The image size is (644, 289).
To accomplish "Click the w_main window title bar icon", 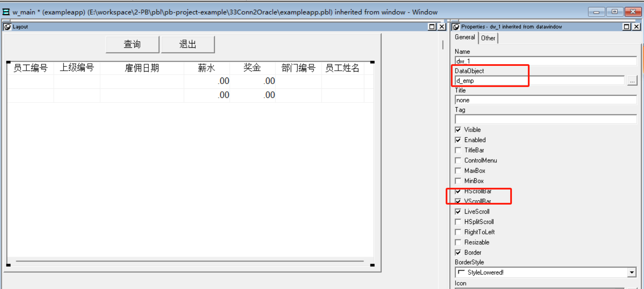I will (6, 12).
